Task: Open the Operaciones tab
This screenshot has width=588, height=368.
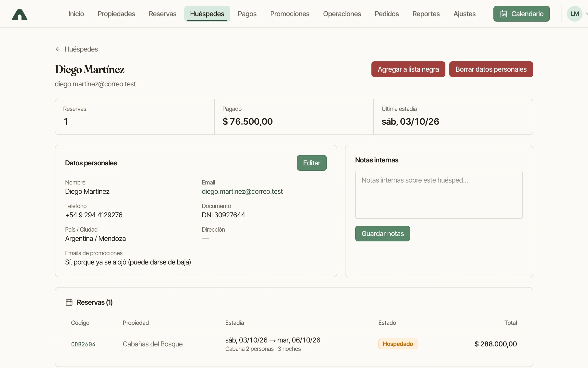Action: click(x=342, y=14)
